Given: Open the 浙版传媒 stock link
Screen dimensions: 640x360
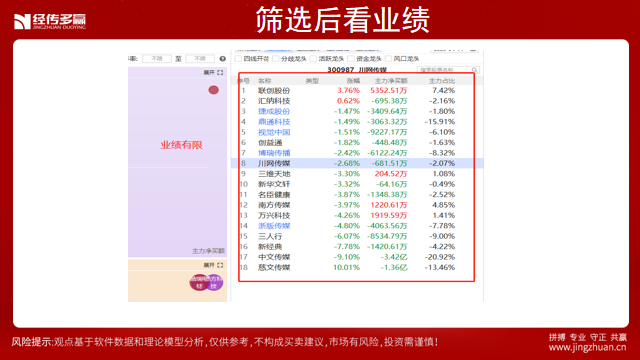Looking at the screenshot, I should coord(274,226).
